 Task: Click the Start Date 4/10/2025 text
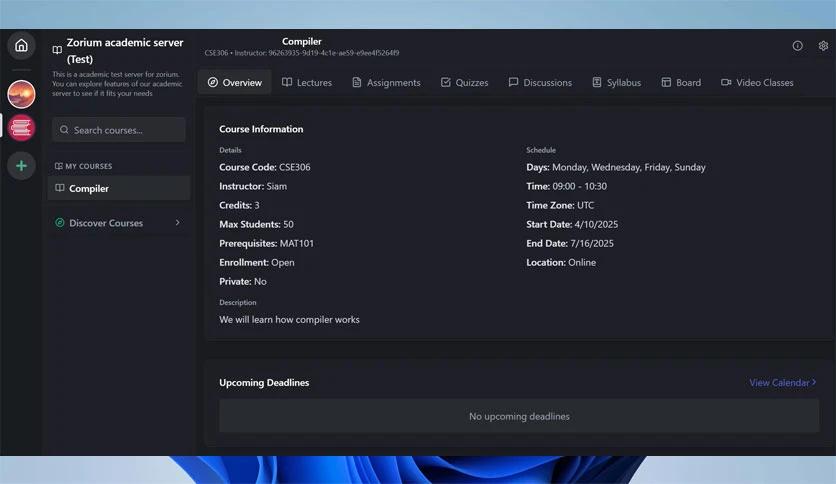pos(572,224)
